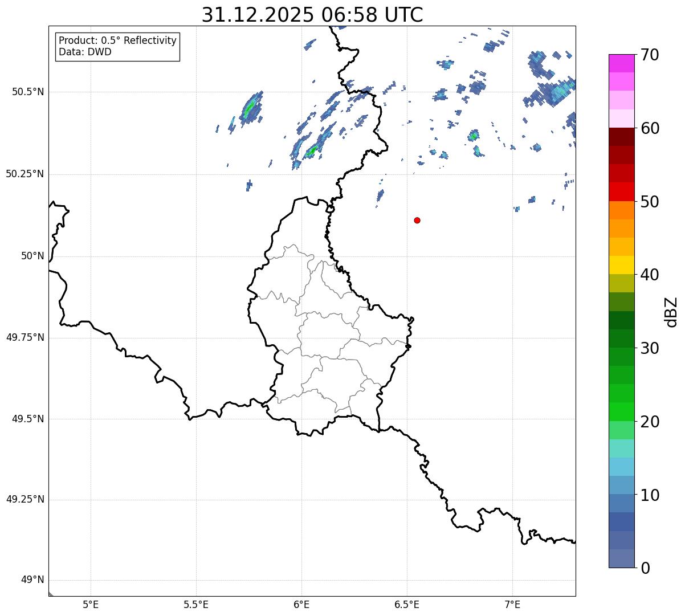685x616 pixels.
Task: Click the bright green colorbar segment above 20
Action: (x=621, y=412)
